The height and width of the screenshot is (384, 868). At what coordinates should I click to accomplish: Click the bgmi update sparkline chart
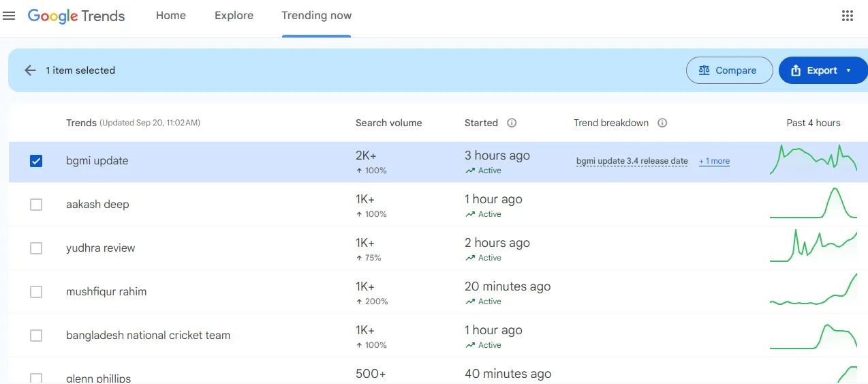point(813,161)
